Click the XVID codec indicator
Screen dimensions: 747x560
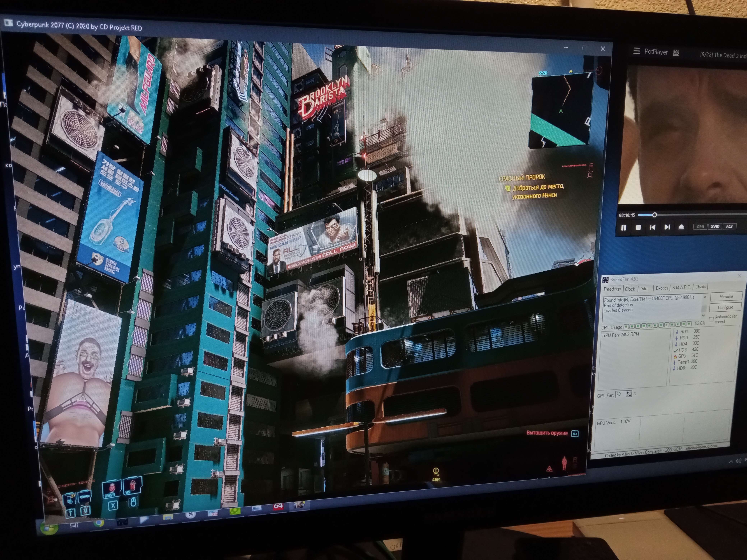pyautogui.click(x=714, y=227)
